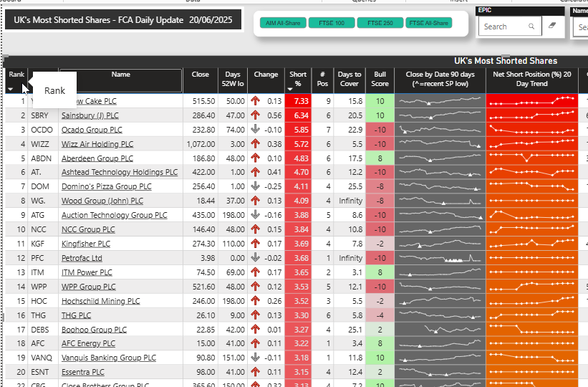Open Ocado Group PLC link
Image resolution: width=588 pixels, height=387 pixels.
coord(92,130)
